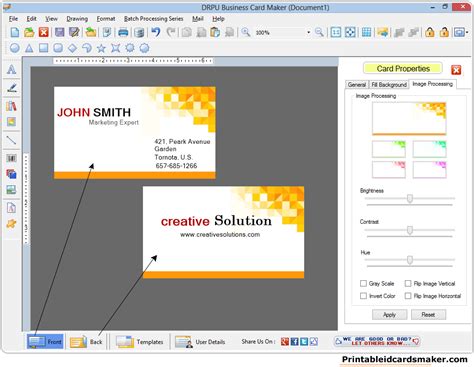
Task: Click the landscape picture icon in sidebar
Action: 11,190
